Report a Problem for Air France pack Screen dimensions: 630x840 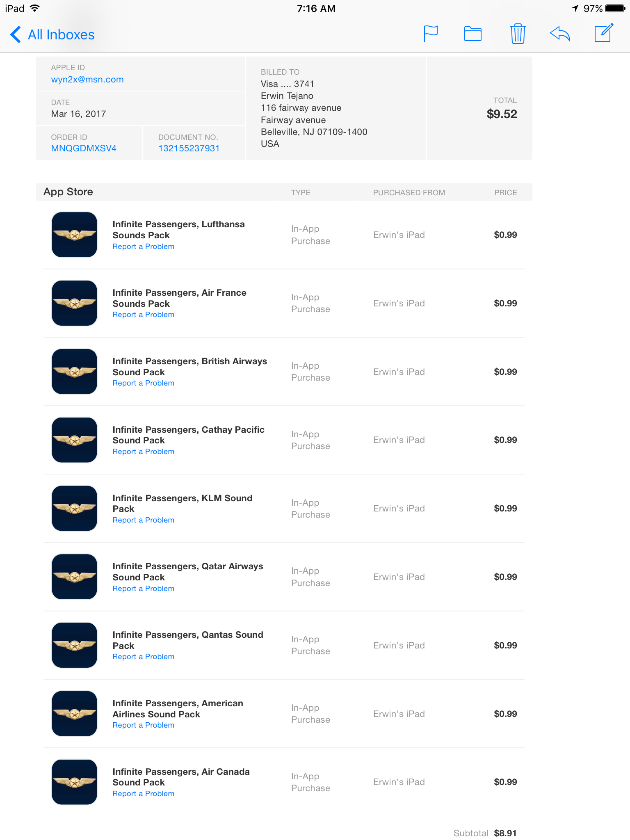coord(144,315)
